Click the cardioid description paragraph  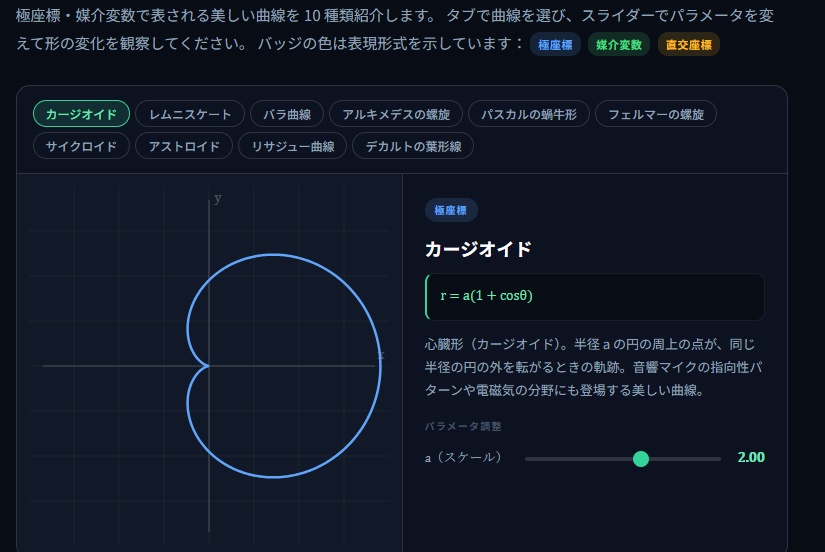[593, 367]
